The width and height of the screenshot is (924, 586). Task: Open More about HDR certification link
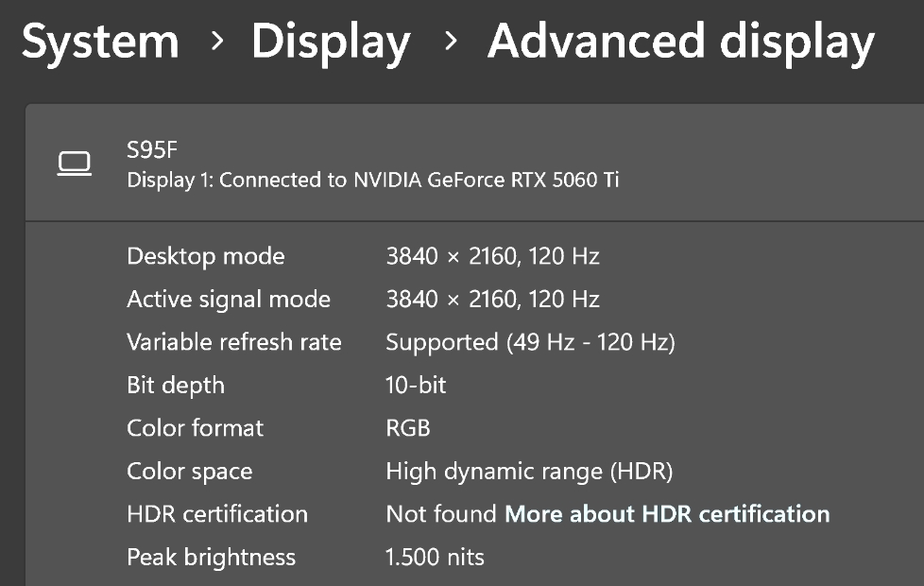pos(667,514)
